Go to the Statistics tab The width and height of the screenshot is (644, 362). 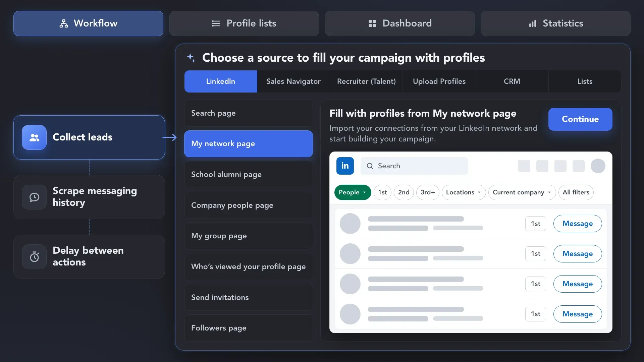556,23
